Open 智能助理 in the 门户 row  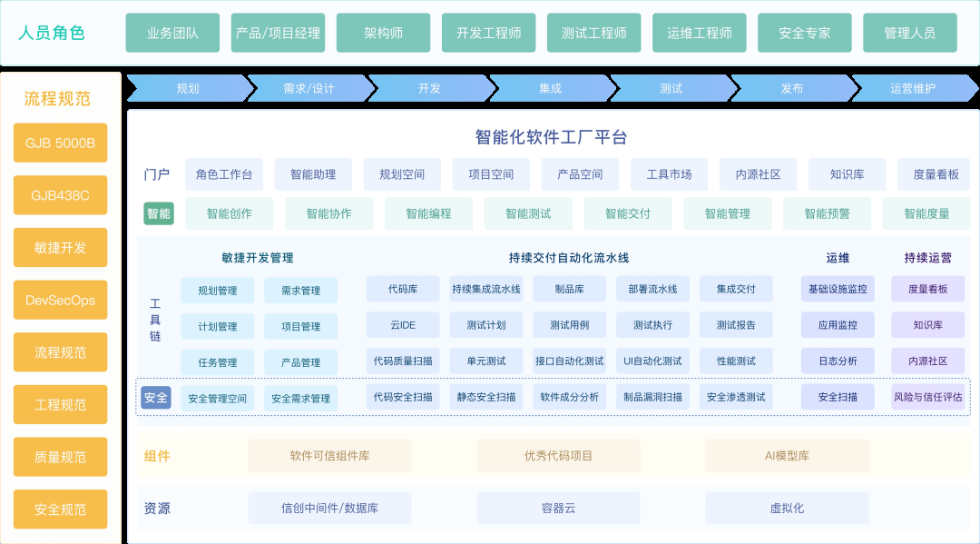click(313, 173)
